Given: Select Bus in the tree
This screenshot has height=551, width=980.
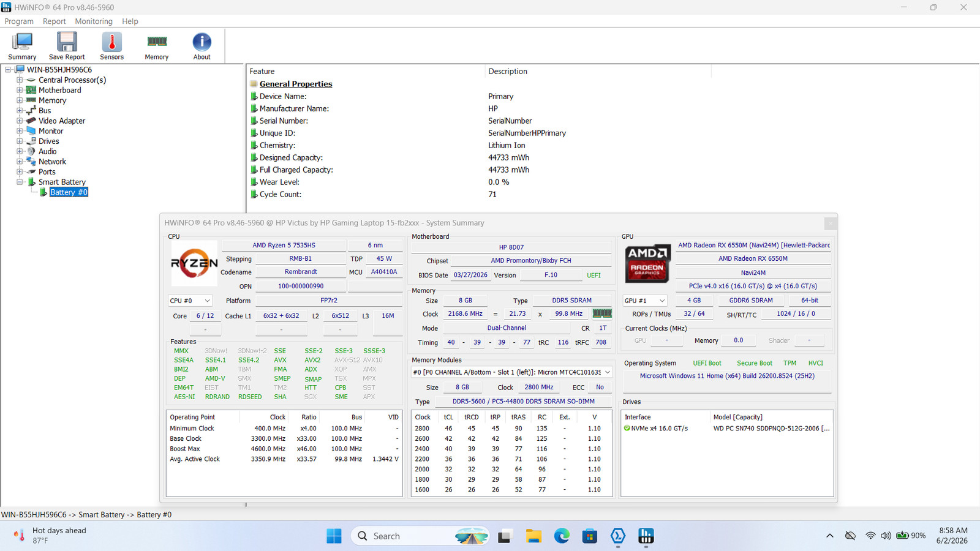Looking at the screenshot, I should coord(45,111).
